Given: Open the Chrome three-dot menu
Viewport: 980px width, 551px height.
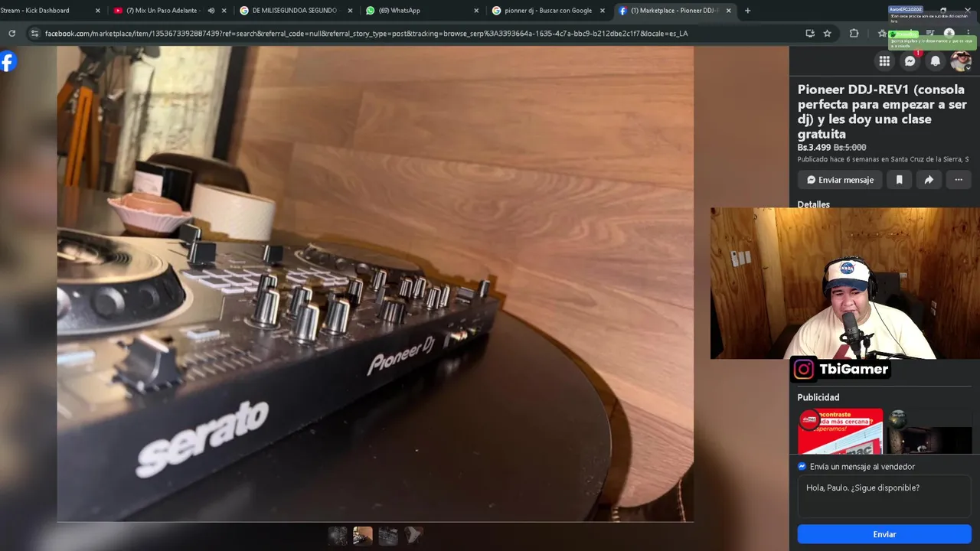Looking at the screenshot, I should (x=969, y=34).
